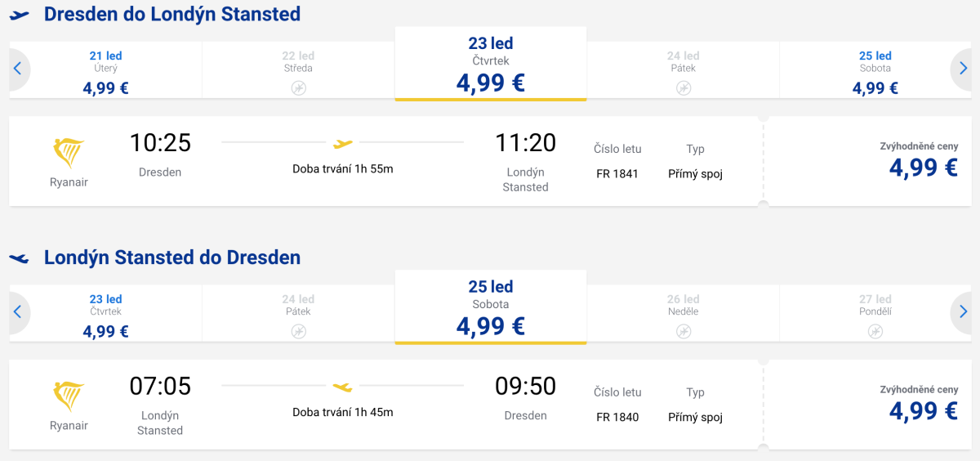
Task: Click the no-flight icon under 27 led Pondělí
Action: coord(875,331)
